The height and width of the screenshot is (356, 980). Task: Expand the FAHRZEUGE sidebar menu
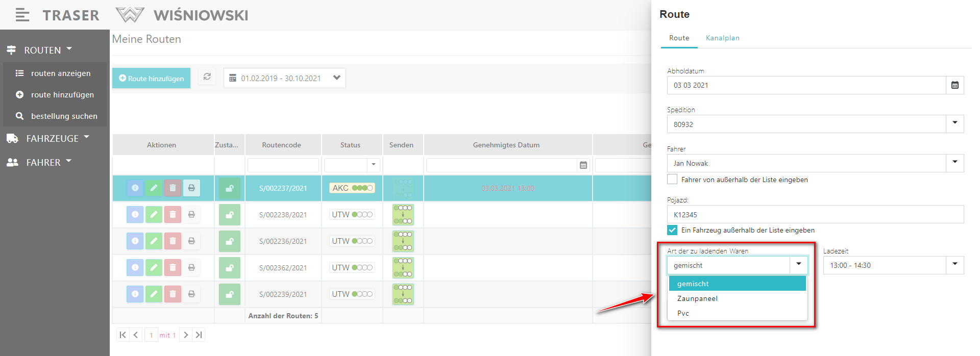coord(52,139)
